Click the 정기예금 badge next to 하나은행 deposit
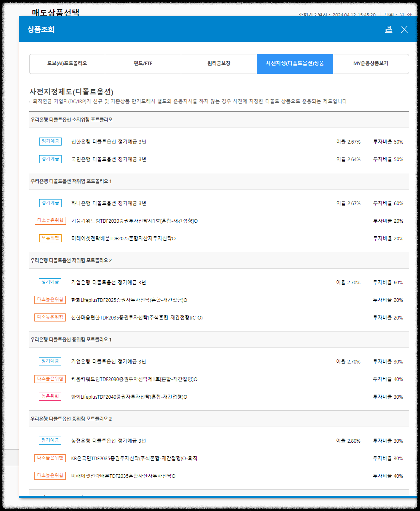This screenshot has width=420, height=511. pos(50,203)
